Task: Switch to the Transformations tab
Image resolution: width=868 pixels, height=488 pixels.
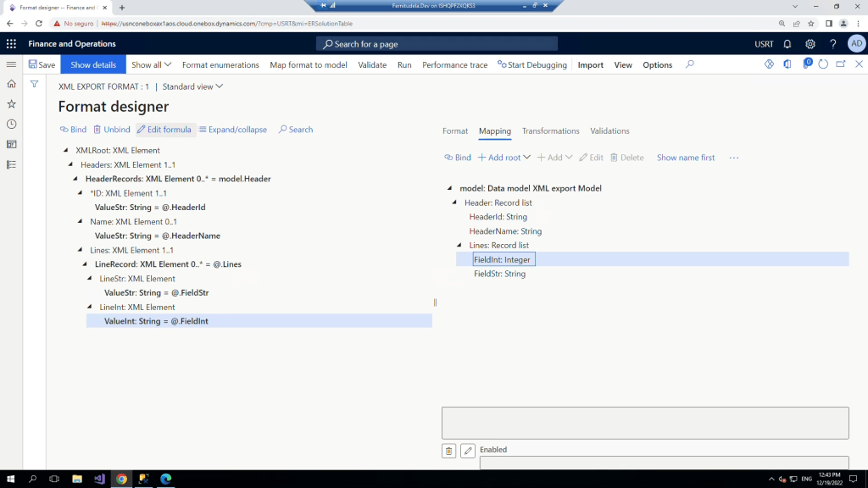Action: click(x=550, y=131)
